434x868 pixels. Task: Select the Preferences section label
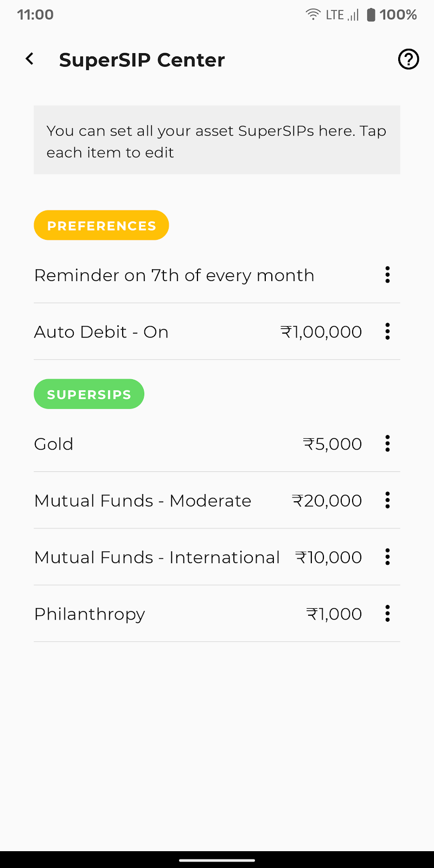click(x=101, y=226)
